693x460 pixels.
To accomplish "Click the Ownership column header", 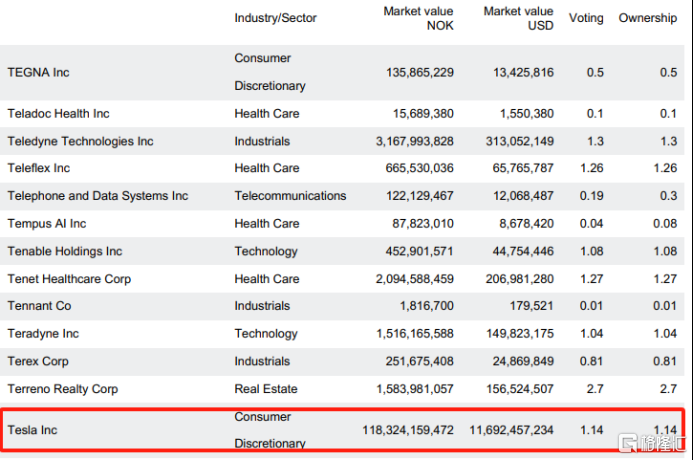I will pos(647,18).
